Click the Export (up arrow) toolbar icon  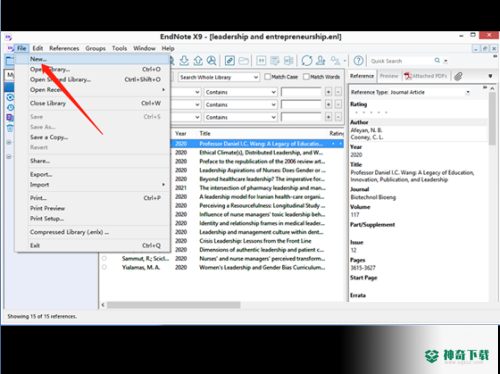(198, 60)
